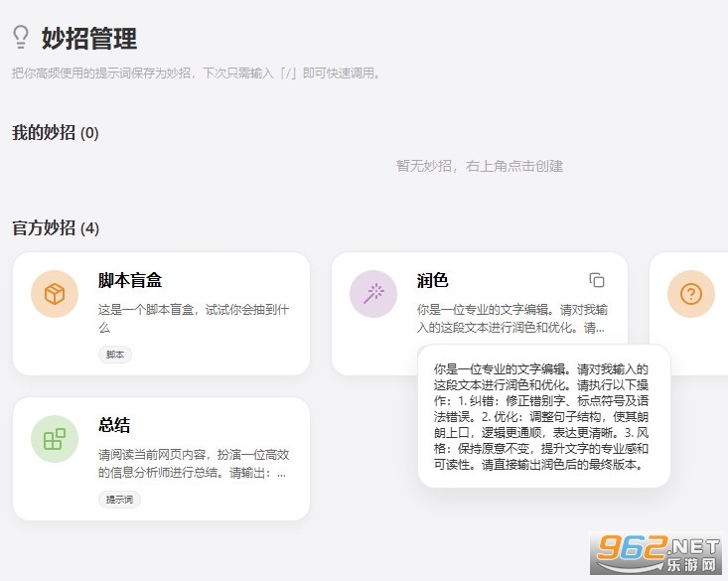Click the lightbulb icon beside 妙招管理
The width and height of the screenshot is (728, 581).
pyautogui.click(x=21, y=37)
